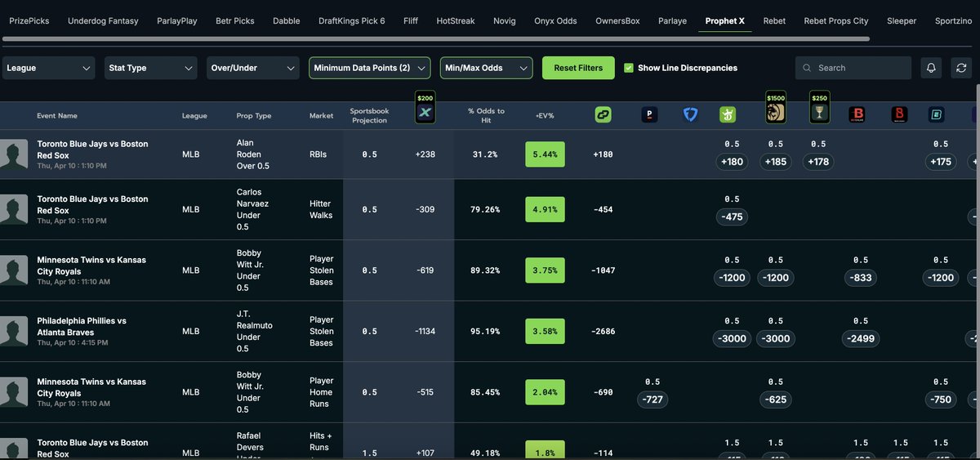
Task: Switch to the OwnersBox tab
Action: (x=617, y=20)
